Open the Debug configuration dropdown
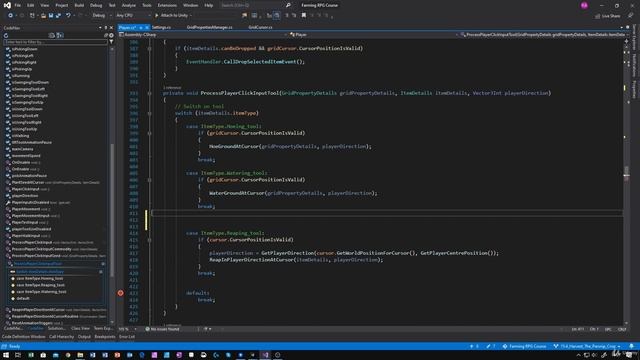Screen dimensions: 640x360 point(102,16)
